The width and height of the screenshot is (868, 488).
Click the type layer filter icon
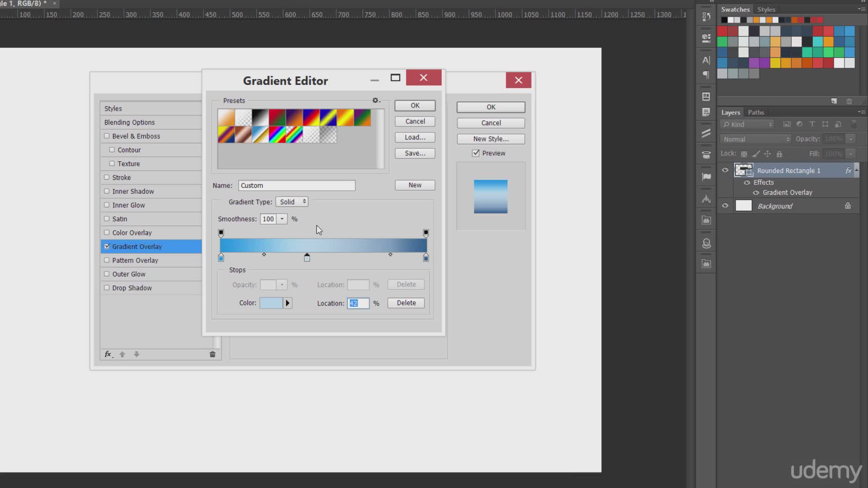812,124
